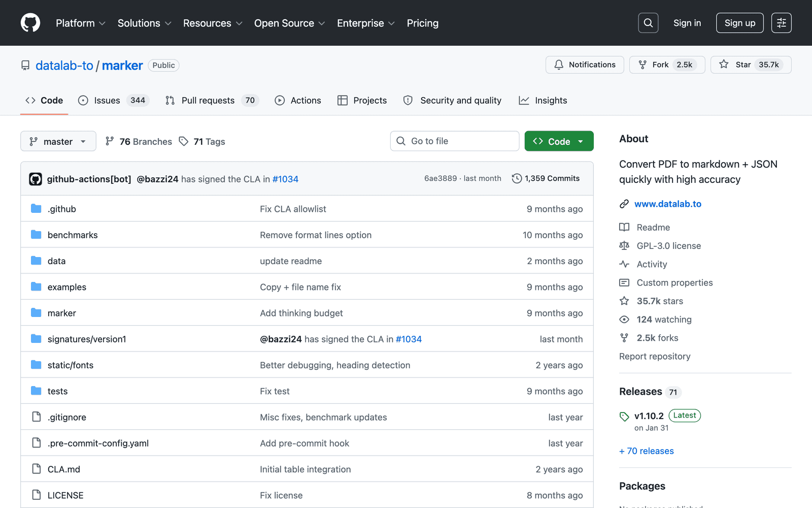
Task: Click the star icon beside 35.7k stars
Action: [x=624, y=301]
